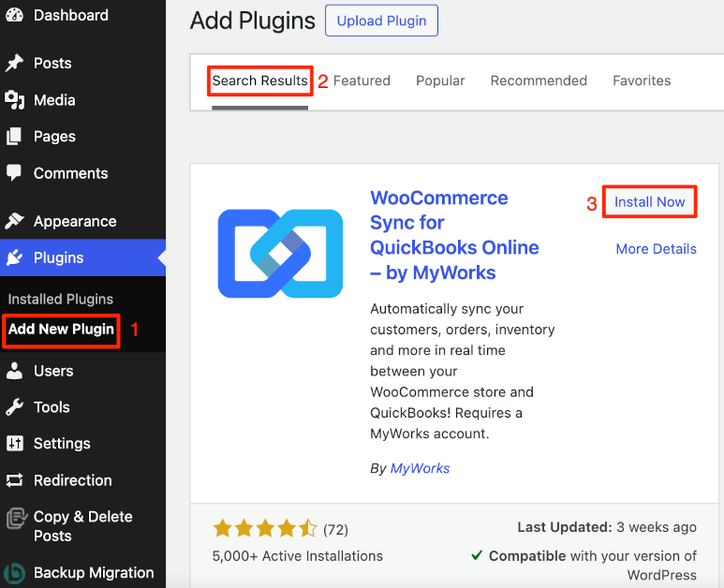724x588 pixels.
Task: Open the Recommended tab
Action: (539, 81)
